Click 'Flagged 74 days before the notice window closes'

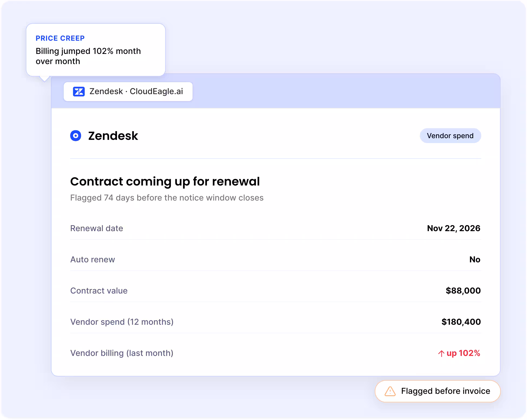click(x=167, y=198)
